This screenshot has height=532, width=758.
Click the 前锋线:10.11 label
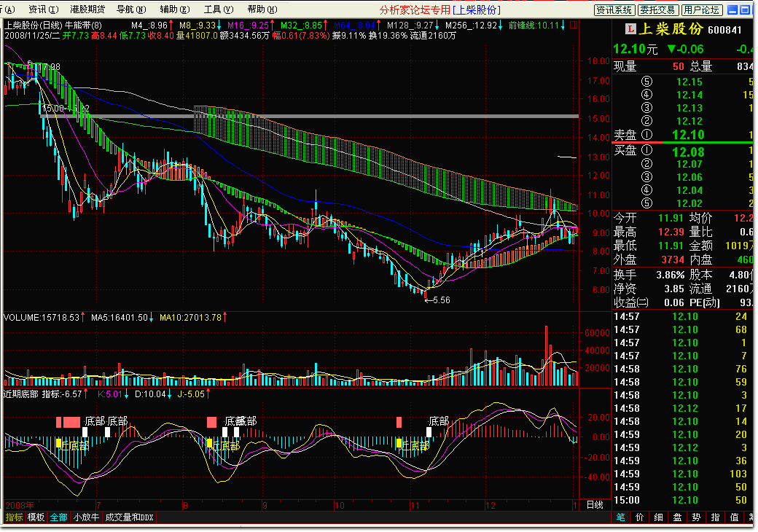(534, 25)
